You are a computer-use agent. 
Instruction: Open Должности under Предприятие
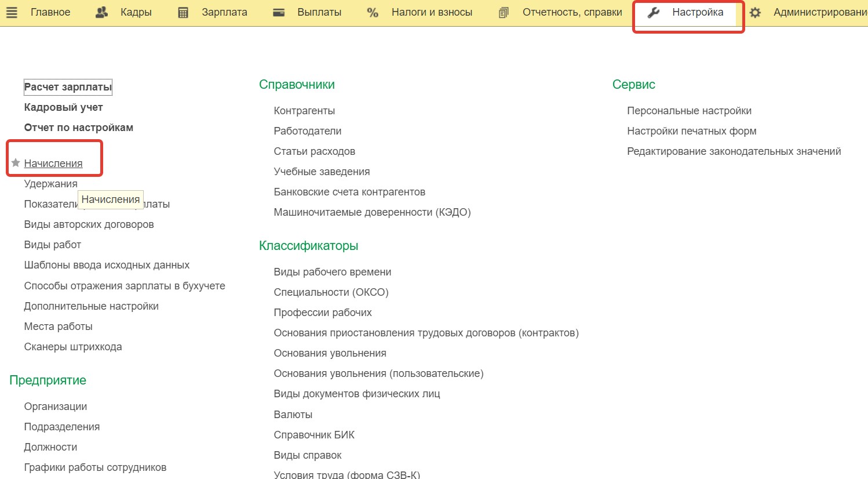50,447
